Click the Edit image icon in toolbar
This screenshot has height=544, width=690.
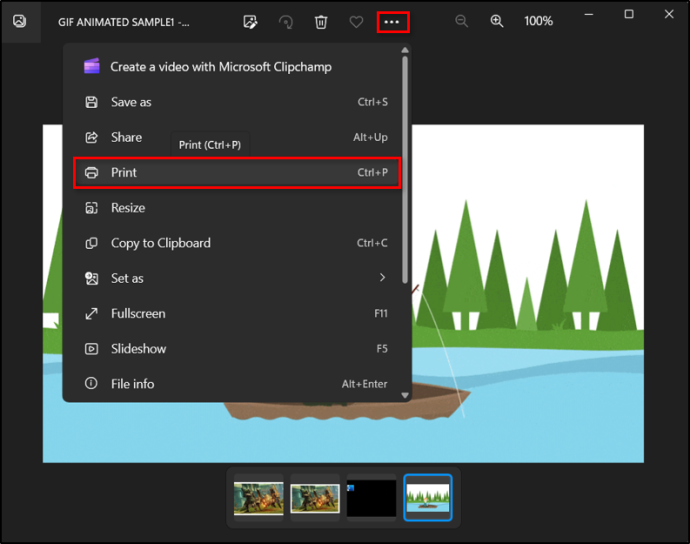[x=250, y=22]
